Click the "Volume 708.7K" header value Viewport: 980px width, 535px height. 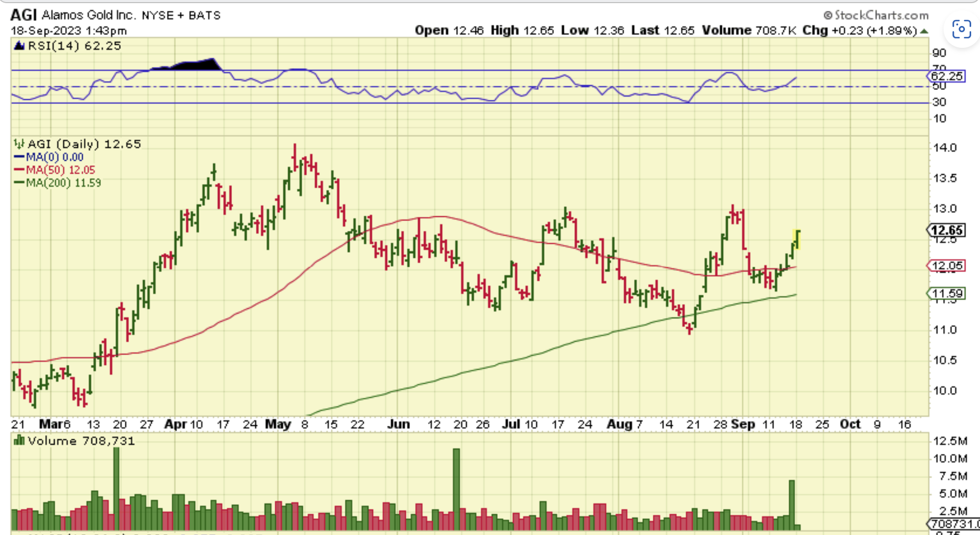coord(749,31)
